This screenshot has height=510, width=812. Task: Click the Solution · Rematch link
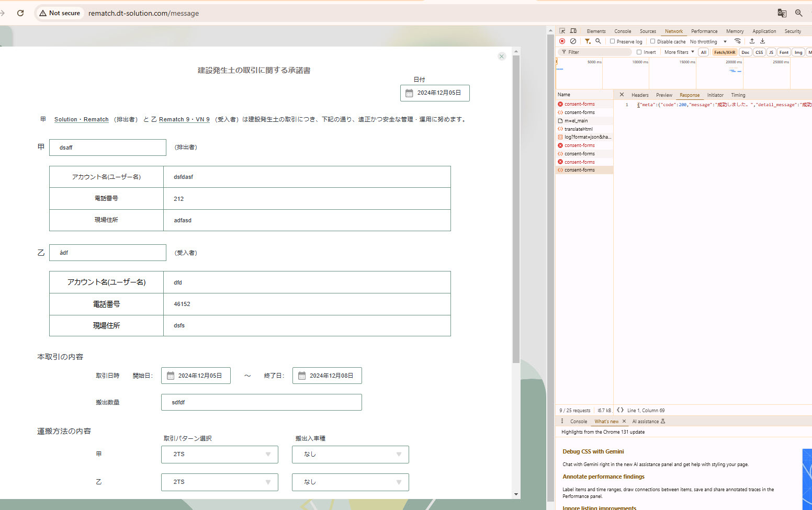click(82, 120)
